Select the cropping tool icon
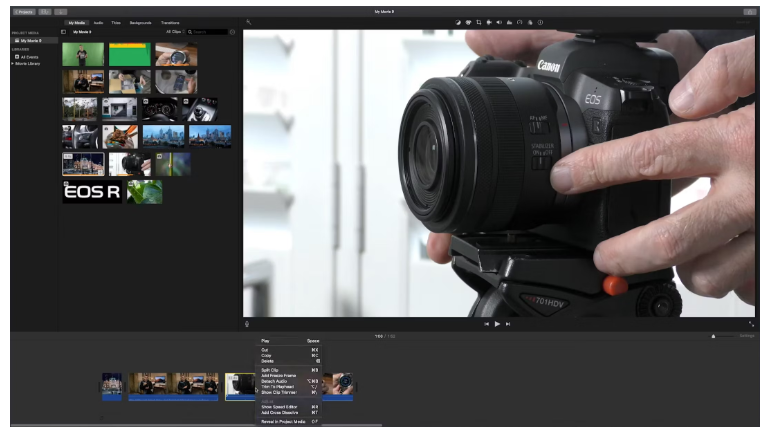 (479, 23)
